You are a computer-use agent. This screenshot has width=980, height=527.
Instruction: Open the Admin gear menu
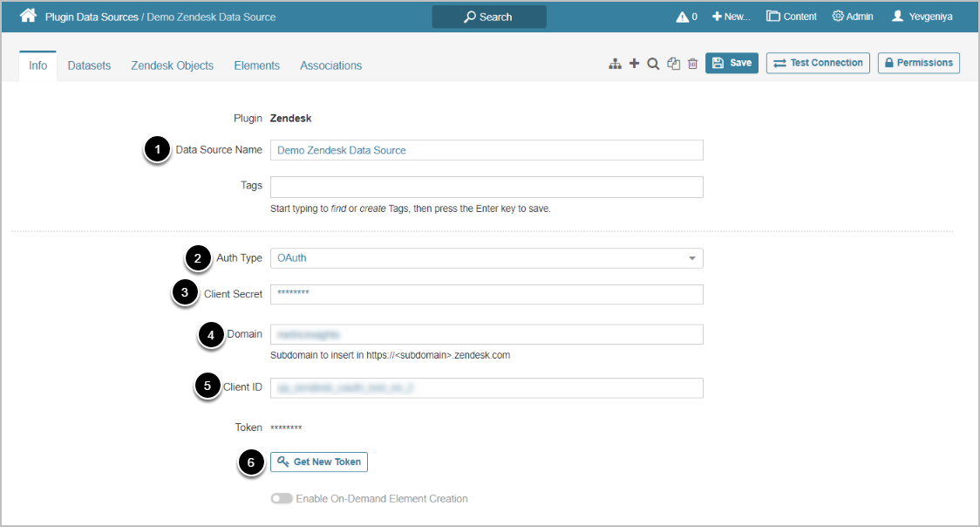tap(852, 17)
